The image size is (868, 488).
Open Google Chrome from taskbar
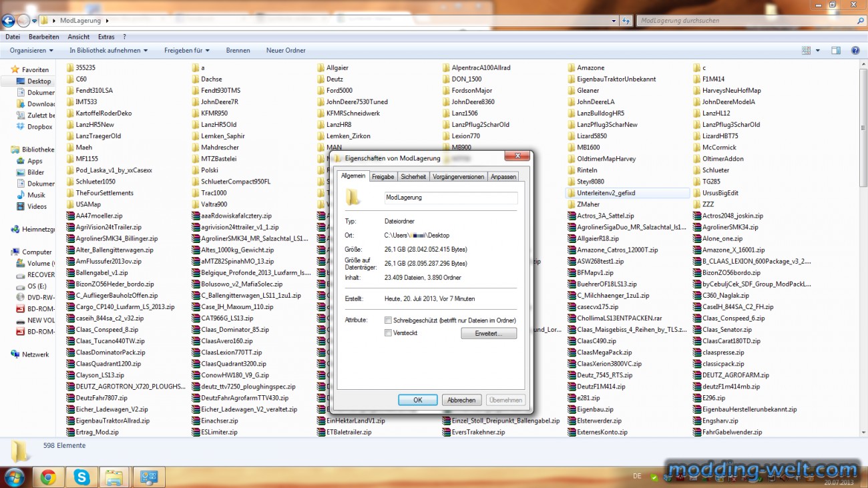point(47,477)
